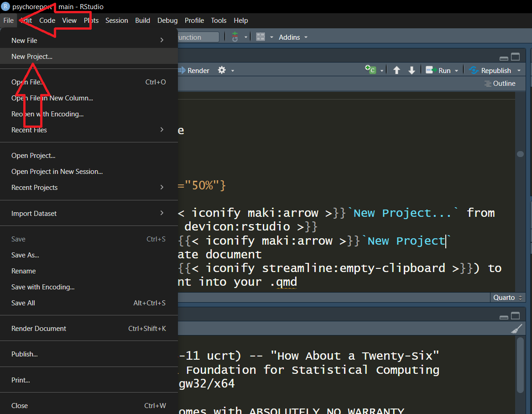Minimize the console pane

coord(504,316)
